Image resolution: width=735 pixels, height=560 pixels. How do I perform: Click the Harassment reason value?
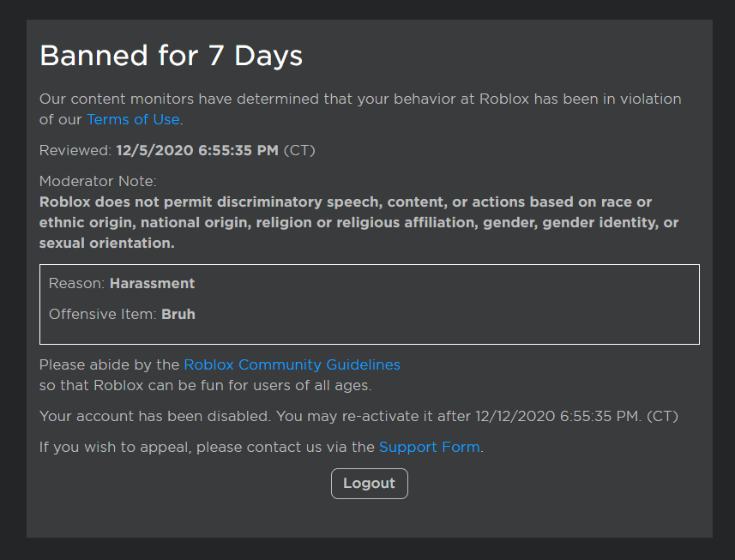coord(152,284)
